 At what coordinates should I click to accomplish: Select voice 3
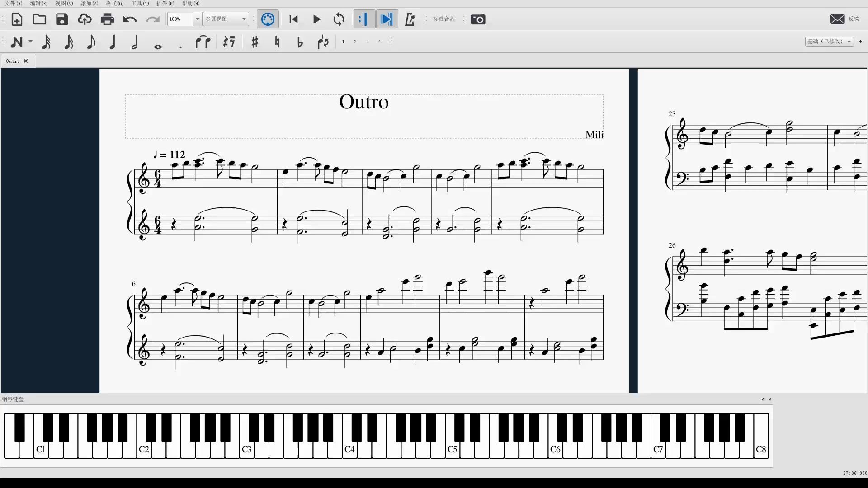click(368, 42)
